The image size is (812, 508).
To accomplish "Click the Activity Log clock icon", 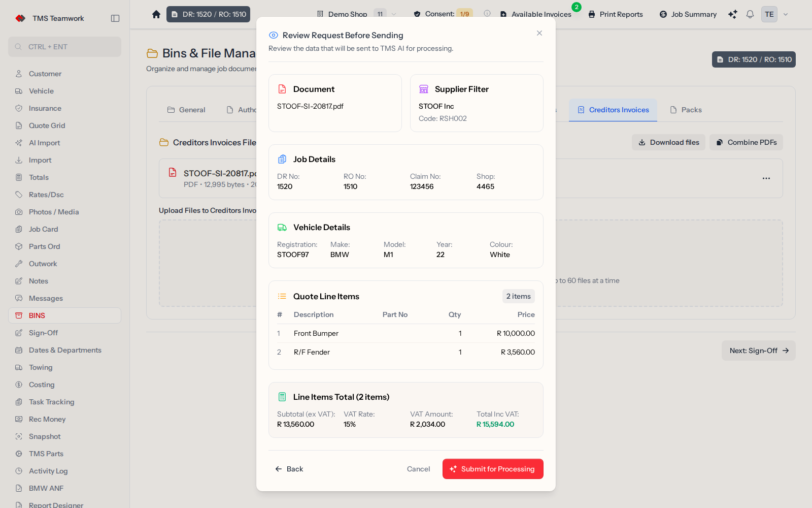I will click(19, 471).
